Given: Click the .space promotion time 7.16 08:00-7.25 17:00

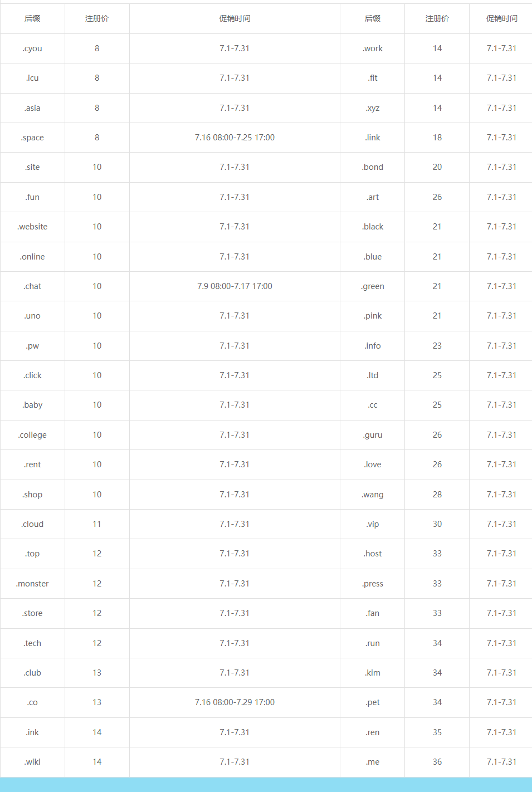Looking at the screenshot, I should pyautogui.click(x=235, y=138).
